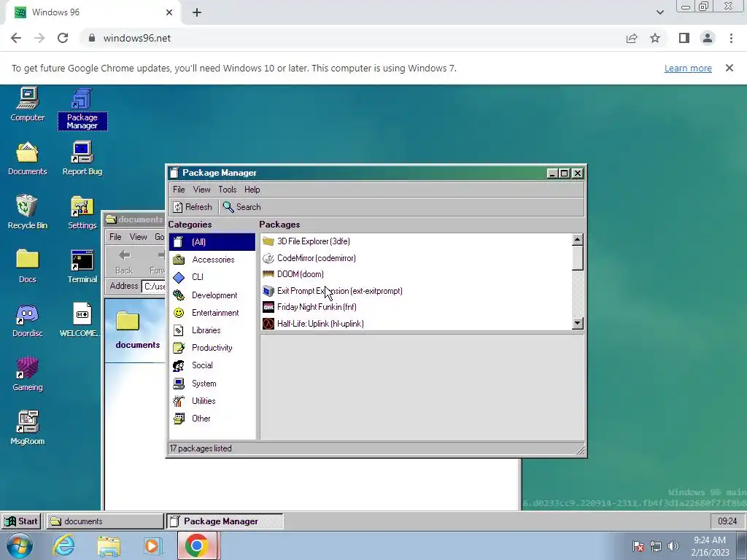Launch the Gameing desktop shortcut
The height and width of the screenshot is (560, 747).
point(27,374)
